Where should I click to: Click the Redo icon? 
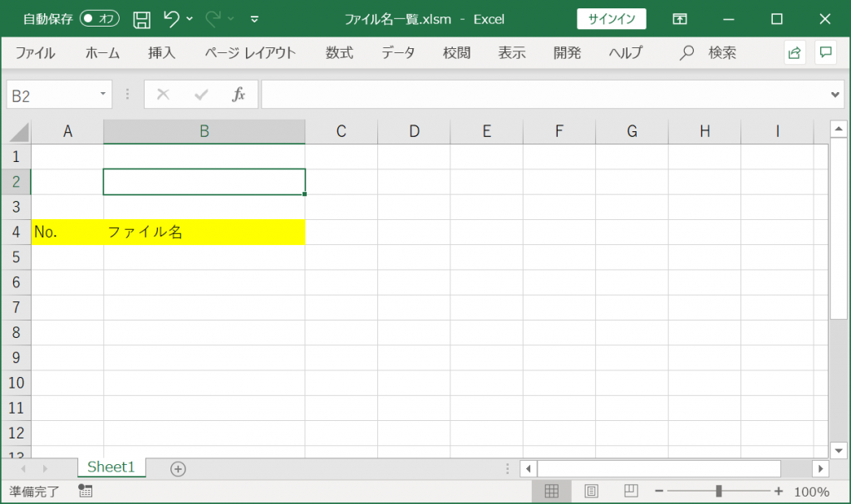(x=213, y=19)
